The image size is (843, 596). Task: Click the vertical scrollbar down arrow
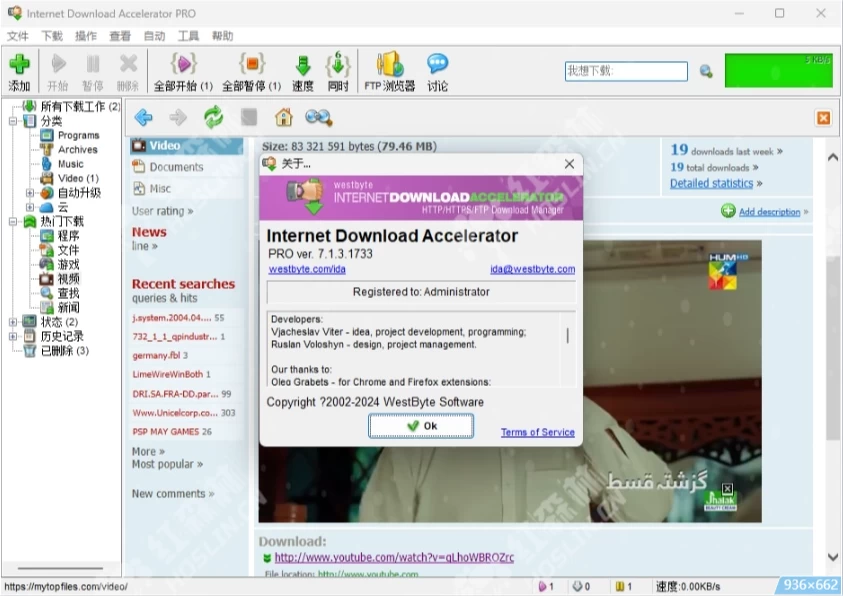click(x=833, y=557)
